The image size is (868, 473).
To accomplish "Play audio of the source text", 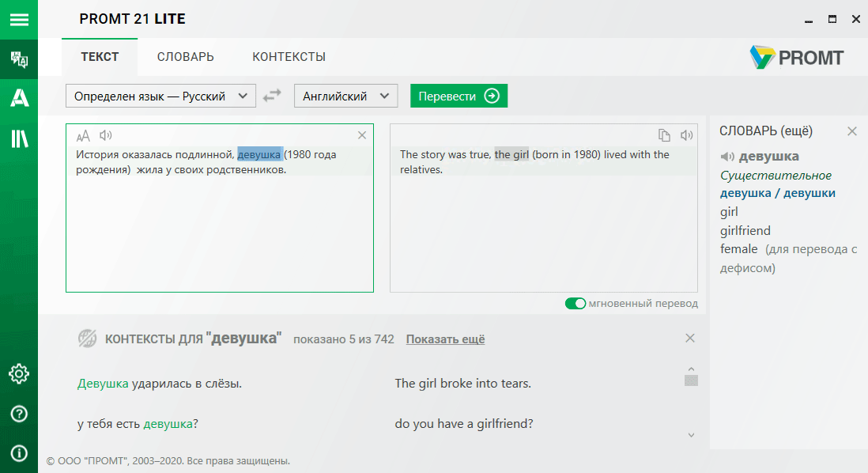I will click(x=106, y=135).
